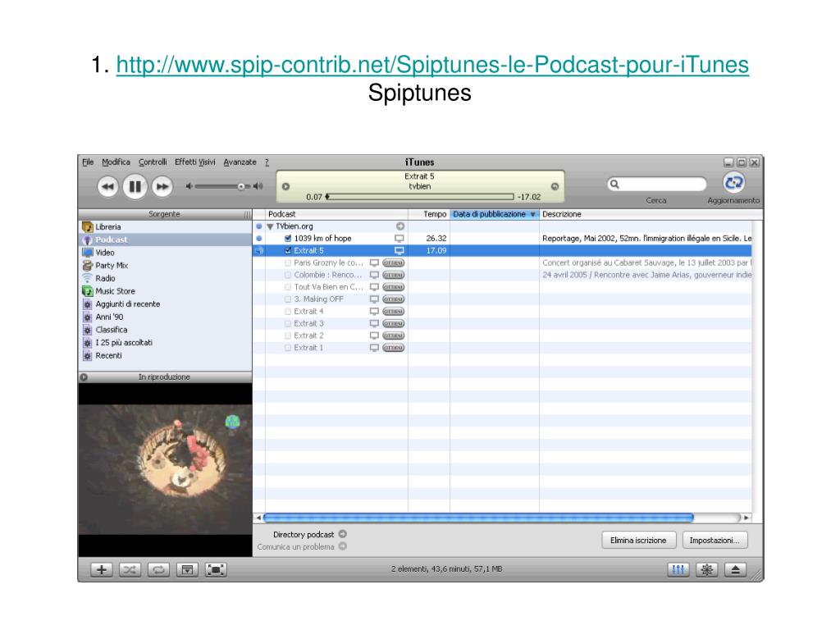Select Video in the source list
This screenshot has width=840, height=630.
pyautogui.click(x=165, y=253)
